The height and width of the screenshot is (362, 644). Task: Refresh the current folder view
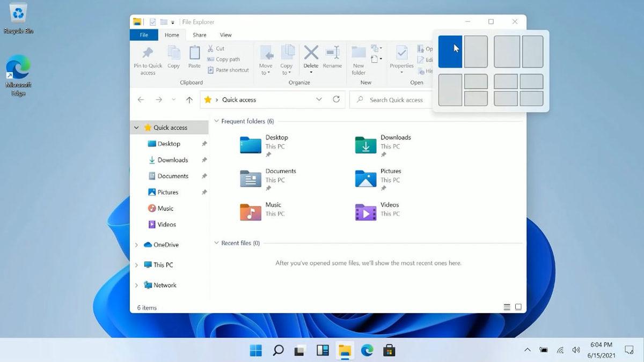[x=336, y=99]
